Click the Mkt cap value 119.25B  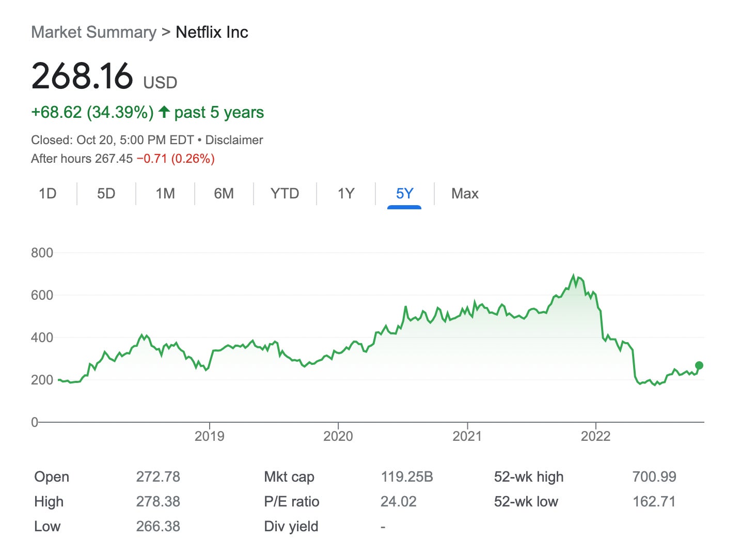click(x=407, y=476)
